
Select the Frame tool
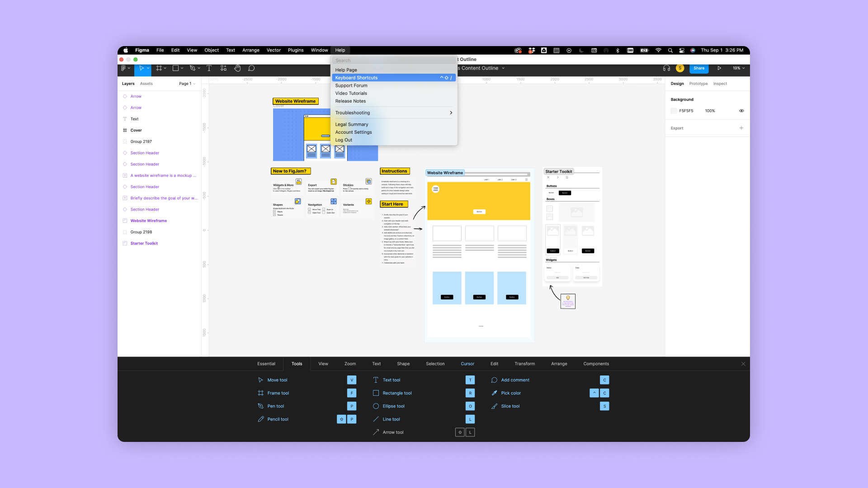coord(278,393)
